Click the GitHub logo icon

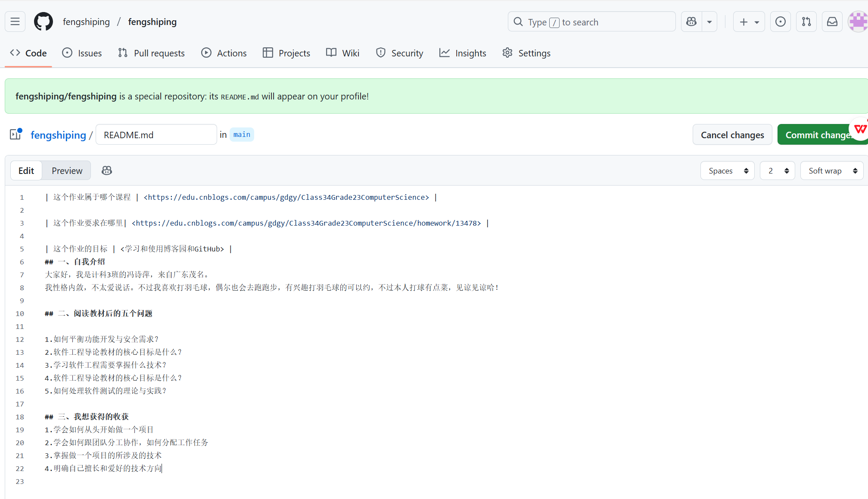point(43,22)
